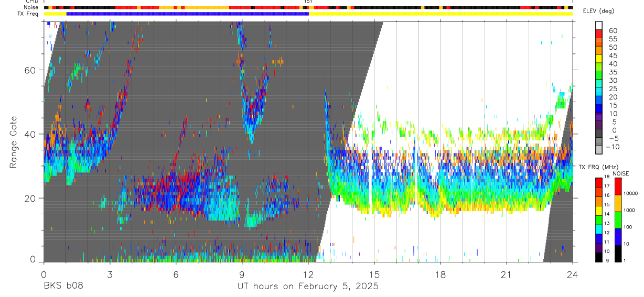Click the 'NOISE' colorbar title
This screenshot has height=297, width=644.
click(x=621, y=173)
